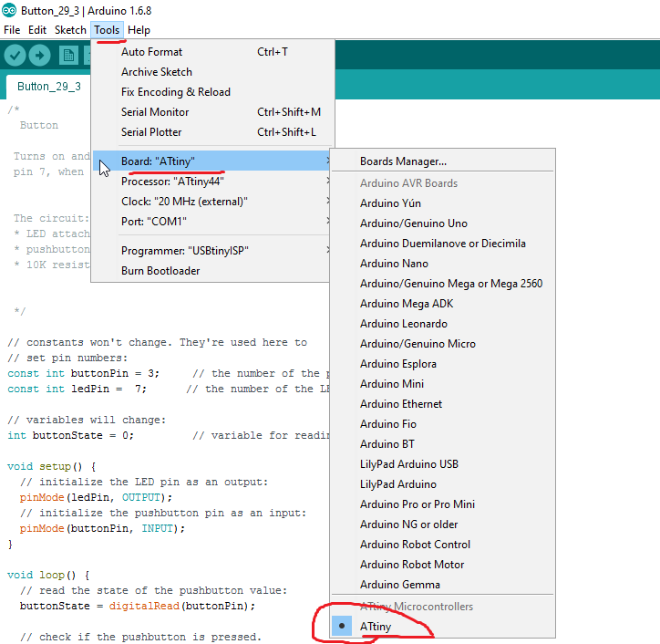This screenshot has height=644, width=660.
Task: Select Arduino Pro or Pro Mini
Action: [x=442, y=504]
